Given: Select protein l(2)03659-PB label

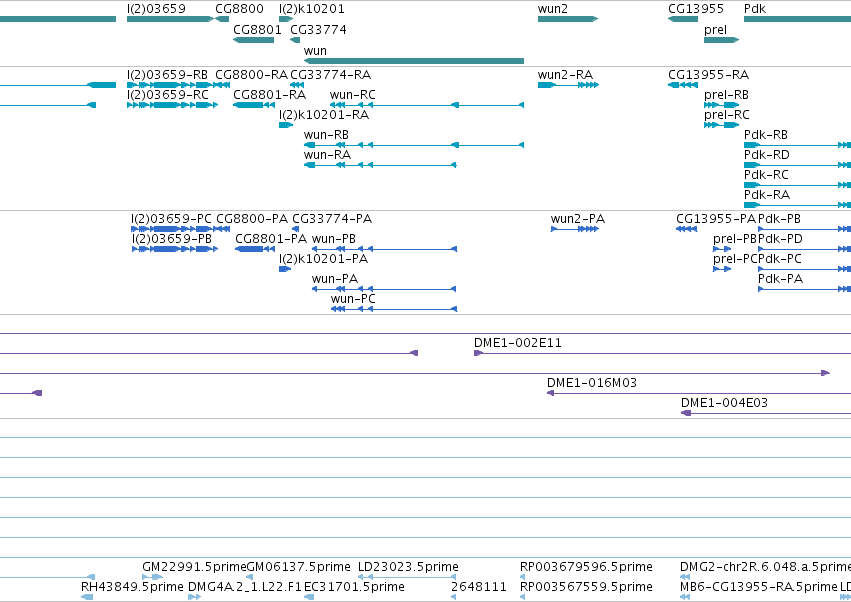Looking at the screenshot, I should click(172, 239).
